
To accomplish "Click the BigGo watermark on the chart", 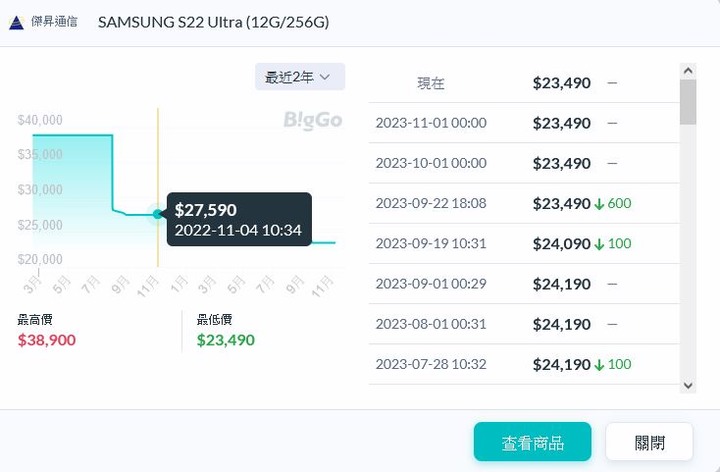I will [313, 120].
